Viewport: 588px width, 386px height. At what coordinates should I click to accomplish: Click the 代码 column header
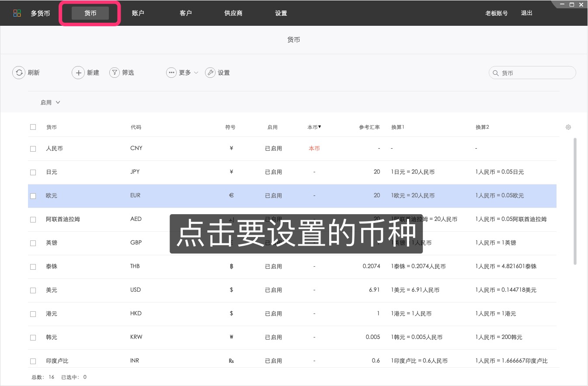coord(136,127)
